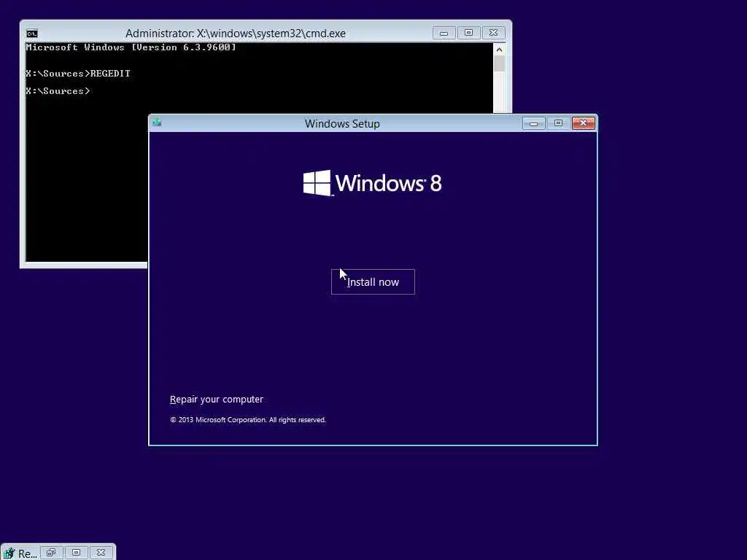
Task: Close the cmd.exe command prompt window
Action: point(494,33)
